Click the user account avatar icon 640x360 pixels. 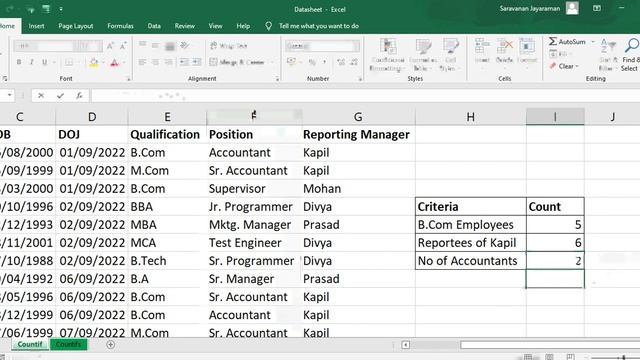pyautogui.click(x=572, y=8)
